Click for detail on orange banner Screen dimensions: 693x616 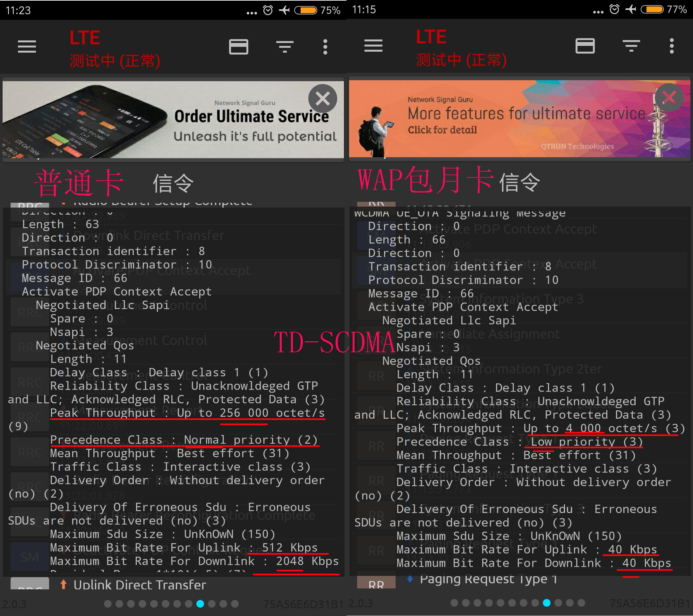[x=442, y=130]
